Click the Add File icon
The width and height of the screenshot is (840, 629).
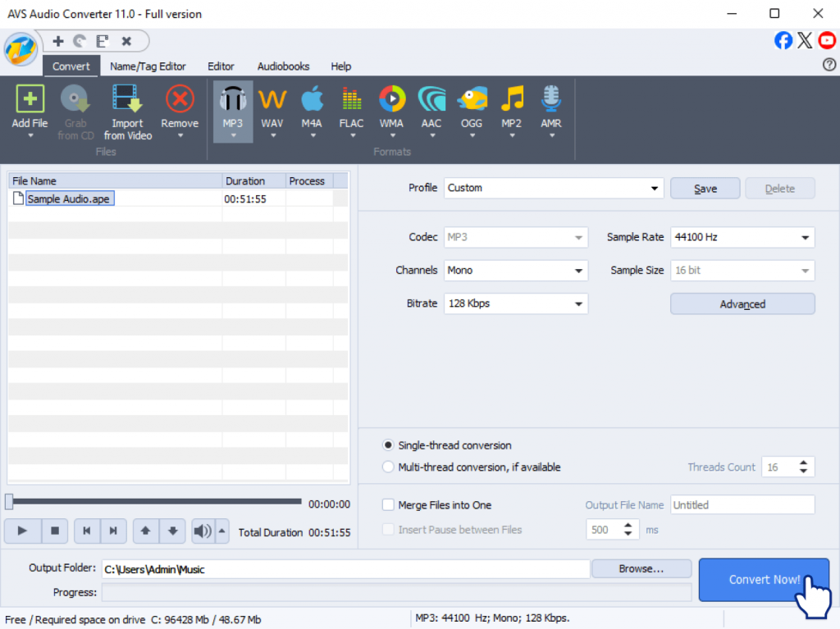(x=30, y=99)
